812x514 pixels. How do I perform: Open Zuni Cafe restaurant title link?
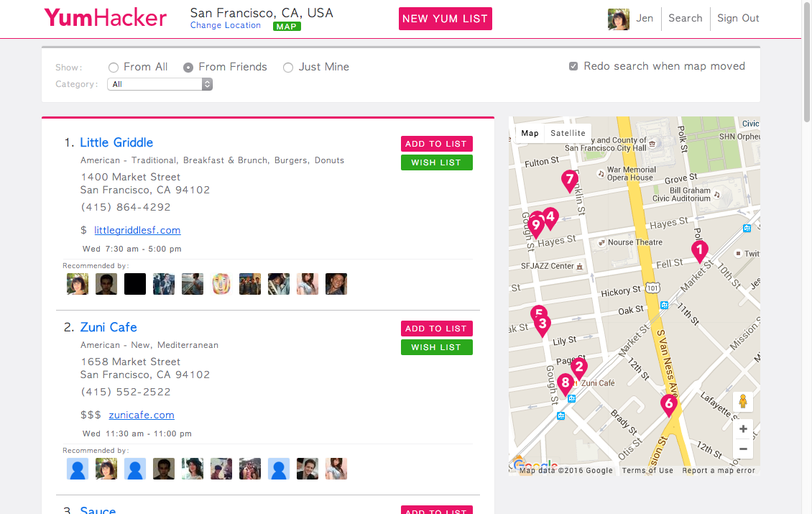109,328
